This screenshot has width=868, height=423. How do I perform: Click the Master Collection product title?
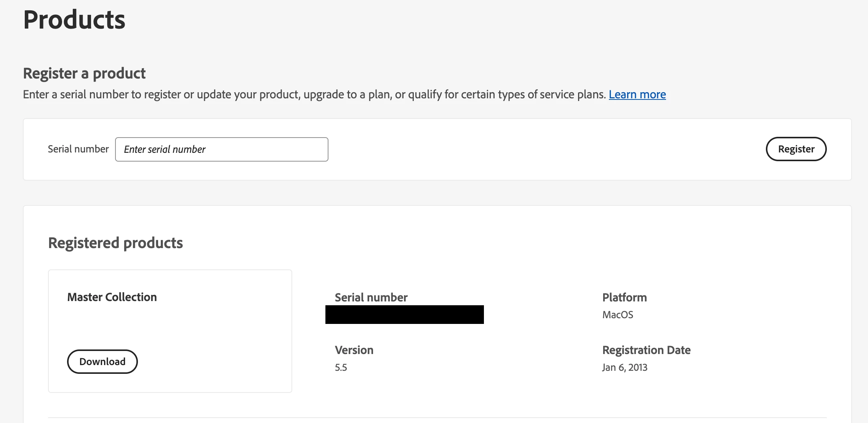point(112,297)
